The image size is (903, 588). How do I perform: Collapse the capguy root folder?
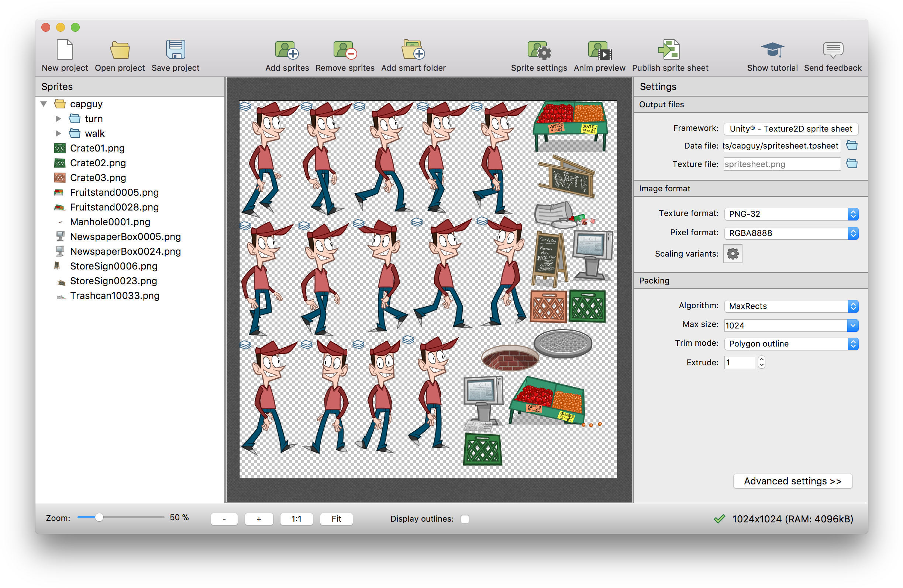click(x=44, y=104)
